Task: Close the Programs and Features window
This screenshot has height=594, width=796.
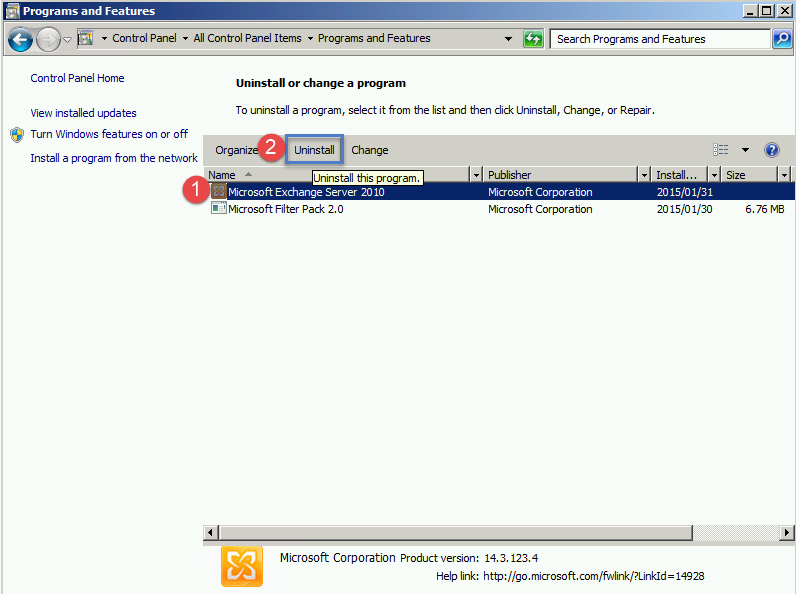Action: click(785, 11)
